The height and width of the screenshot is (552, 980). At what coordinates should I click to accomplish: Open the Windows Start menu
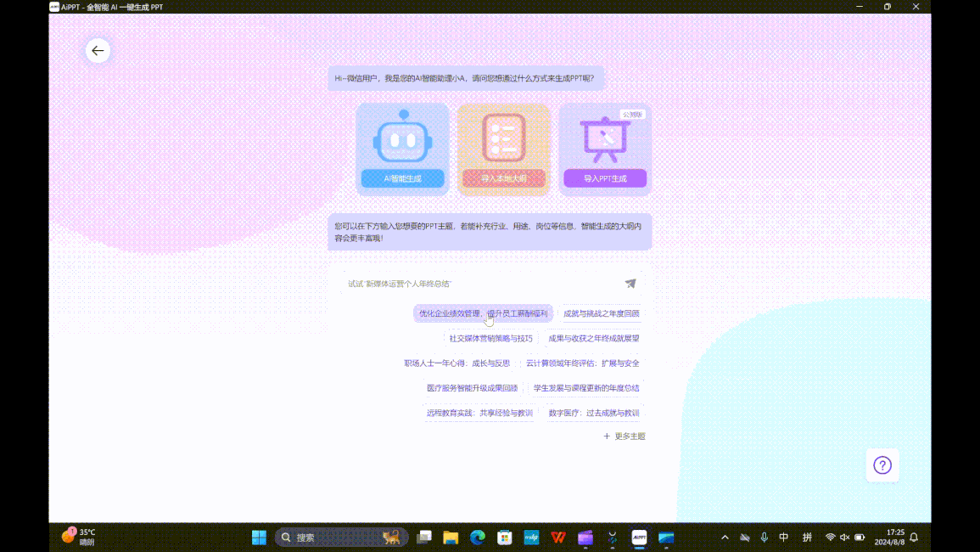coord(259,537)
